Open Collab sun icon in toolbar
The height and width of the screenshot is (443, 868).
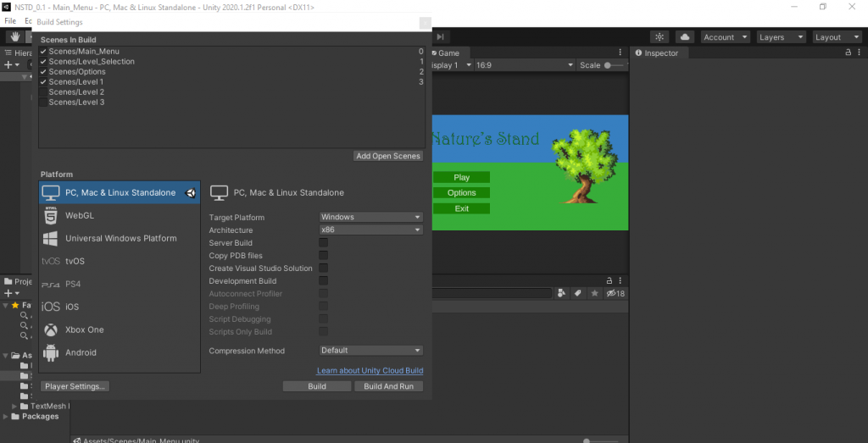click(x=659, y=37)
